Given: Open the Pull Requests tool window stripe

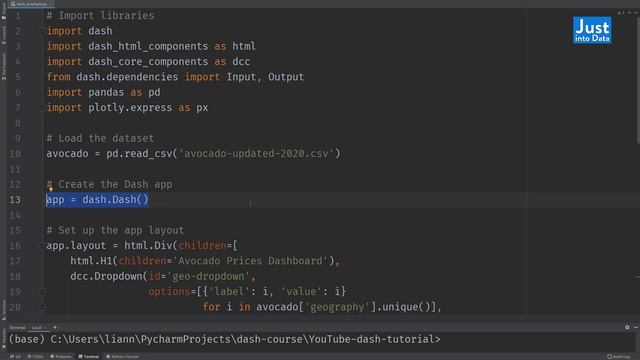Looking at the screenshot, I should point(4,66).
